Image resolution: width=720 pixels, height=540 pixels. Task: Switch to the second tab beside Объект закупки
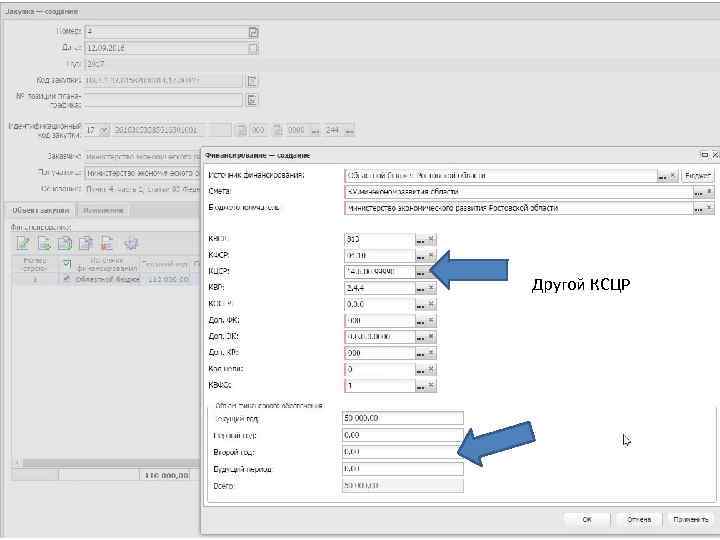click(103, 210)
